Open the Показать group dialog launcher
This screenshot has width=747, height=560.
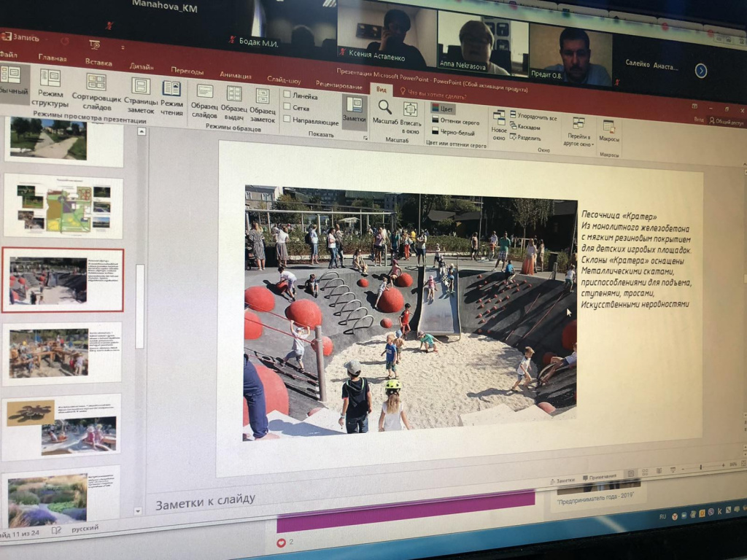(x=365, y=136)
